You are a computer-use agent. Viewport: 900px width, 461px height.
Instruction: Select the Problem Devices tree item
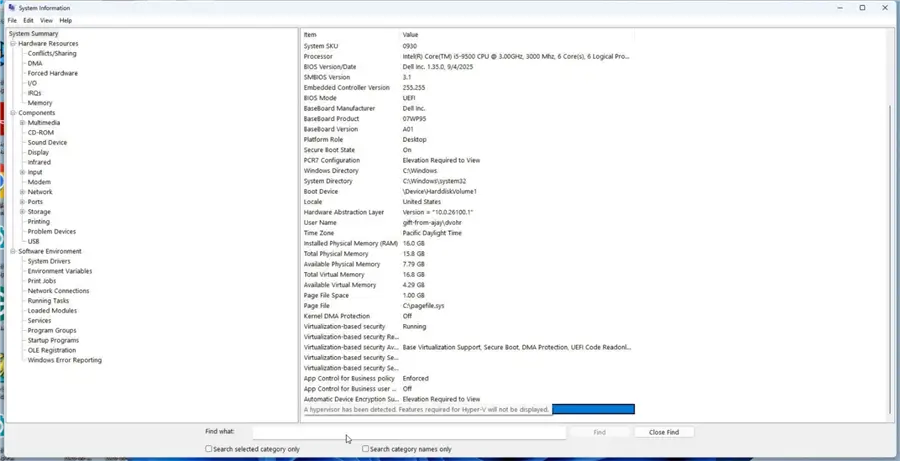(x=52, y=231)
